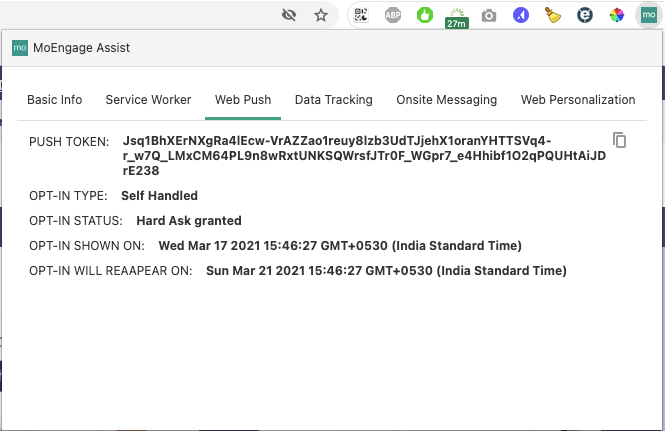
Task: Open the Service Worker tab
Action: click(x=148, y=100)
